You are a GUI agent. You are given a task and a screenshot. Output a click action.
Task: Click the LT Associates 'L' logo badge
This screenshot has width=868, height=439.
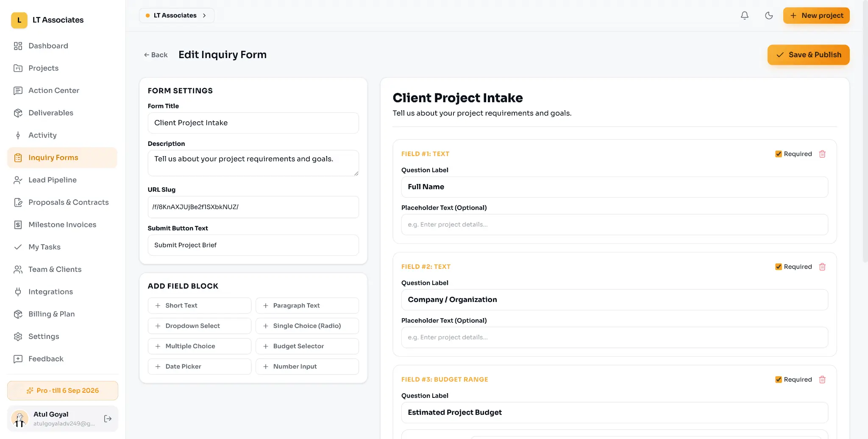(19, 20)
